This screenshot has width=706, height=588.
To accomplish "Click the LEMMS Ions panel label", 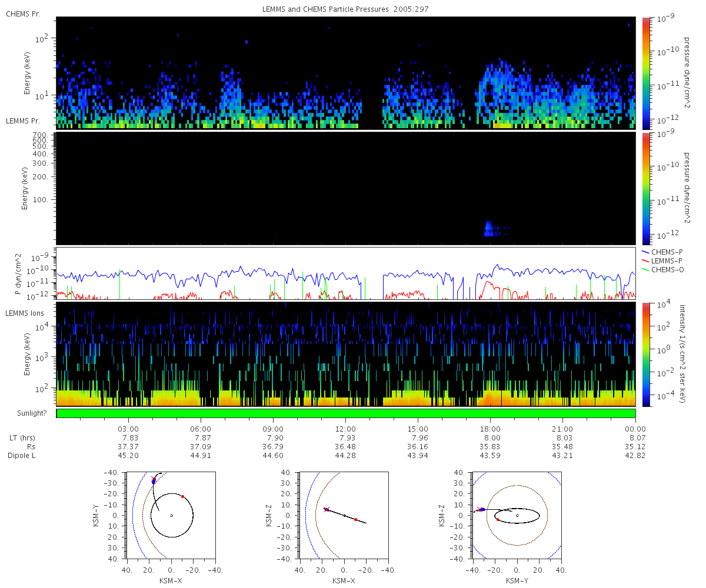I will pyautogui.click(x=25, y=313).
